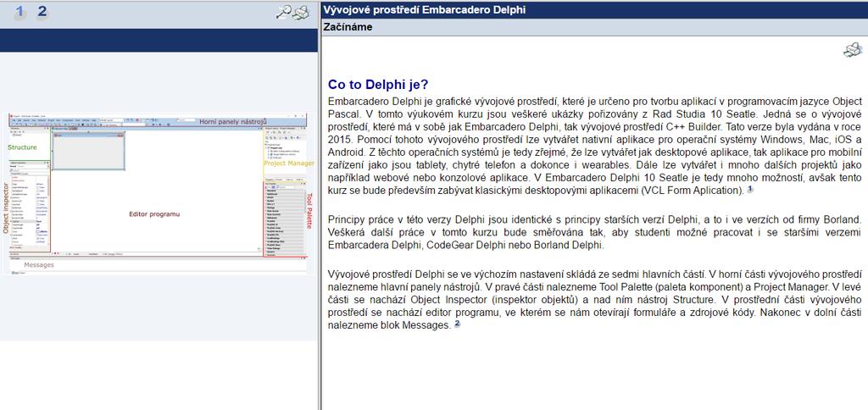Viewport: 868px width, 410px height.
Task: Enlarge the Delphi IDE layout thumbnail
Action: [157, 192]
